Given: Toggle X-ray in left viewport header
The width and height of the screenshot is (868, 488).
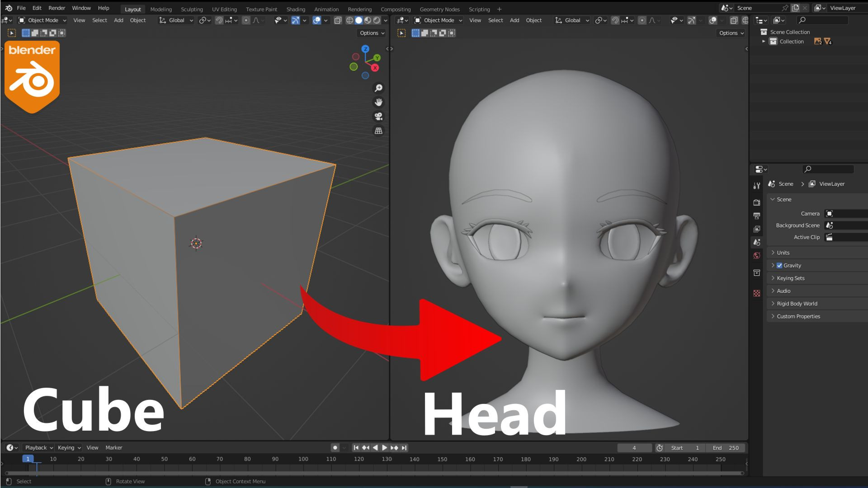Looking at the screenshot, I should pyautogui.click(x=338, y=20).
